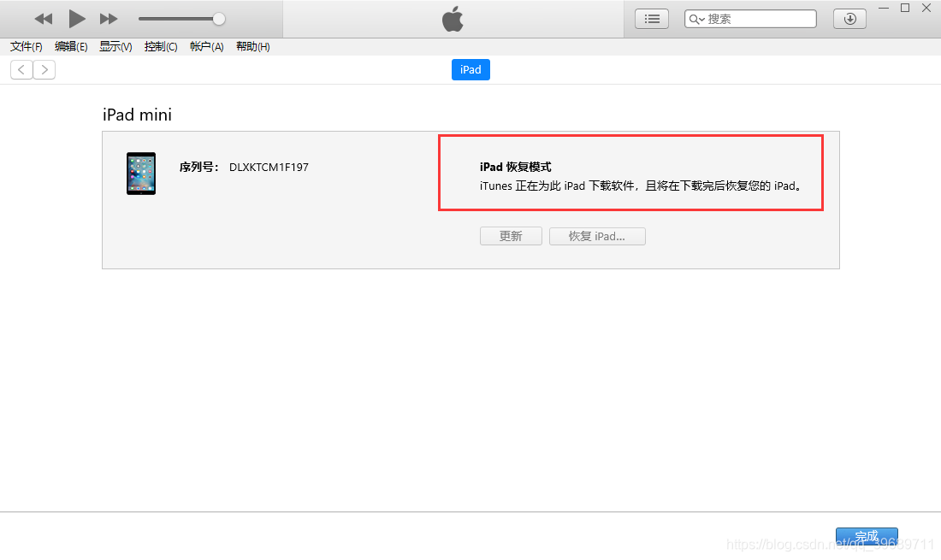Image resolution: width=941 pixels, height=560 pixels.
Task: Click the 更新 update button
Action: [x=511, y=236]
